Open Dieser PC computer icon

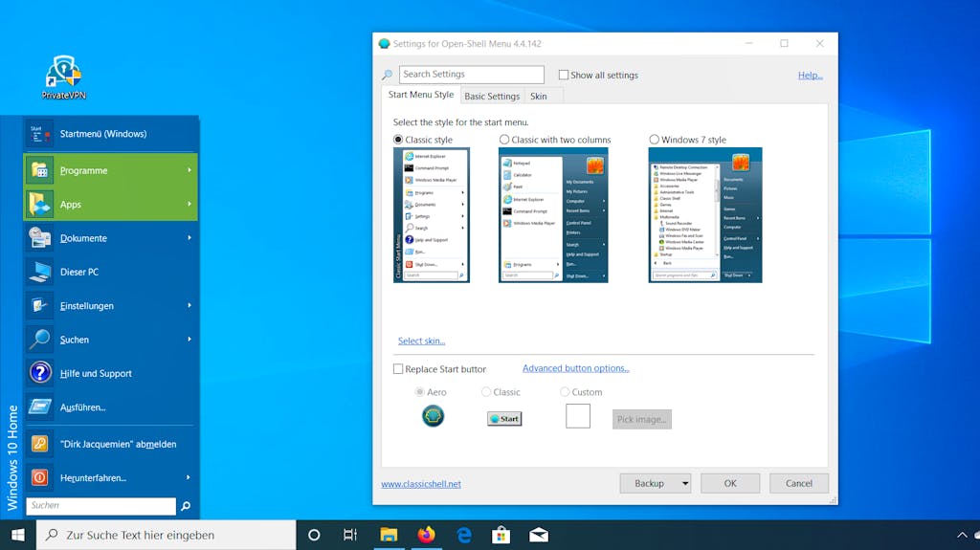[x=39, y=272]
